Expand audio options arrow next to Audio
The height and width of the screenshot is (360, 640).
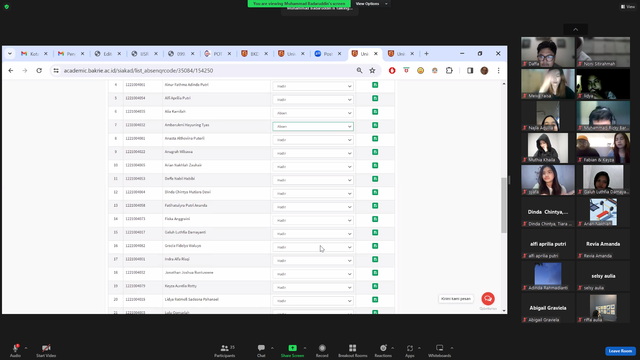pyautogui.click(x=26, y=348)
